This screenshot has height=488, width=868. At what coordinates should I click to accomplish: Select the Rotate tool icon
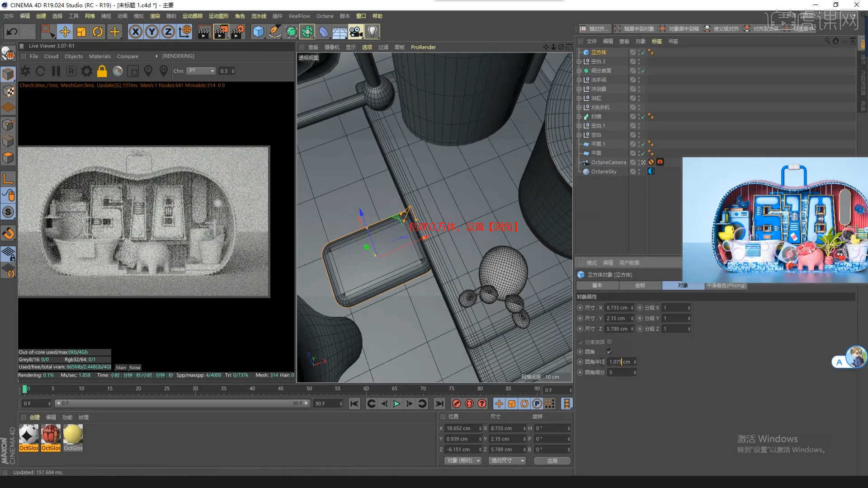point(98,32)
